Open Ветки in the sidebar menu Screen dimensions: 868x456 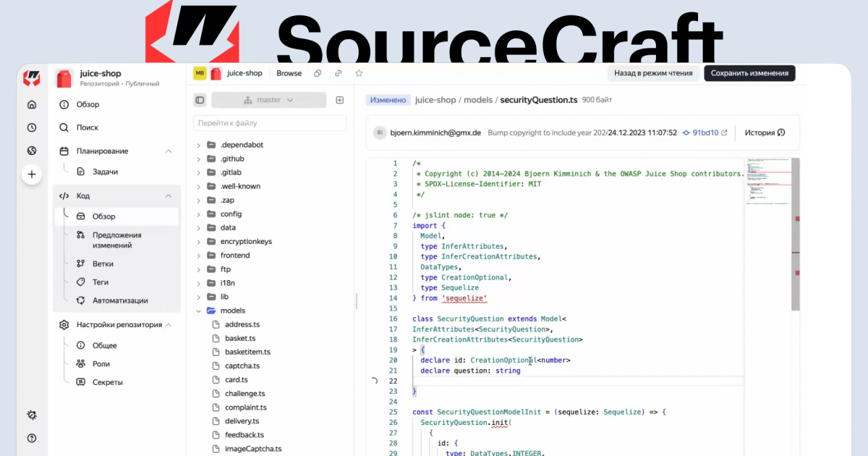click(x=103, y=263)
